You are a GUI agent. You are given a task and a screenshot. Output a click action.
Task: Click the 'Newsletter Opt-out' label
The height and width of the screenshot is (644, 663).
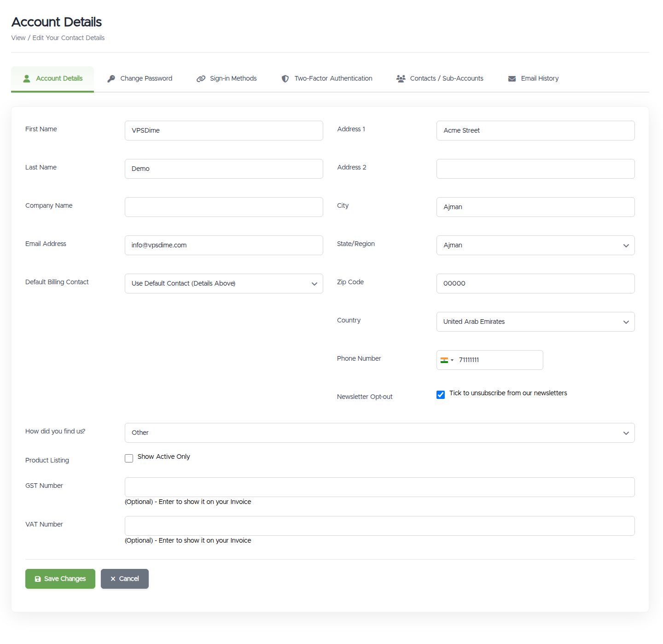[365, 397]
